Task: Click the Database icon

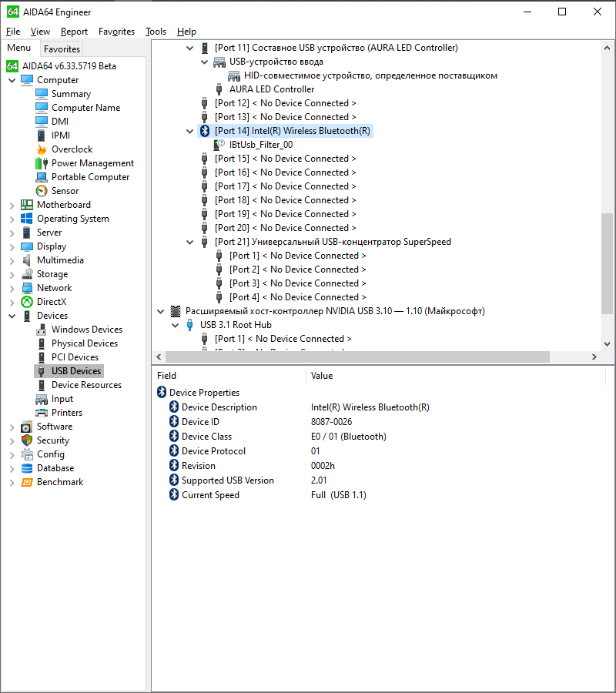Action: point(27,468)
